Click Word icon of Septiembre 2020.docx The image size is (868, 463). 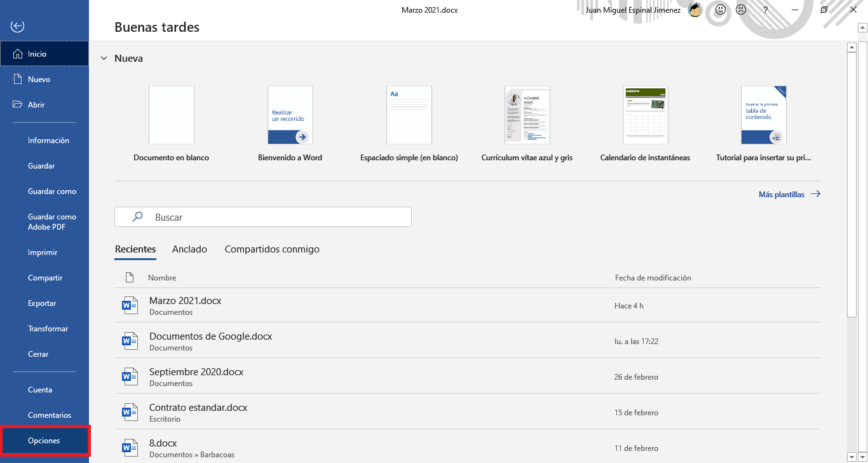130,377
